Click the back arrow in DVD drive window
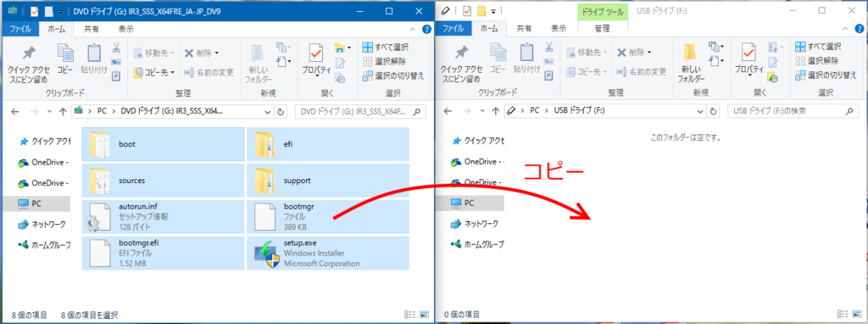Screen dimensions: 868x324 pos(14,111)
